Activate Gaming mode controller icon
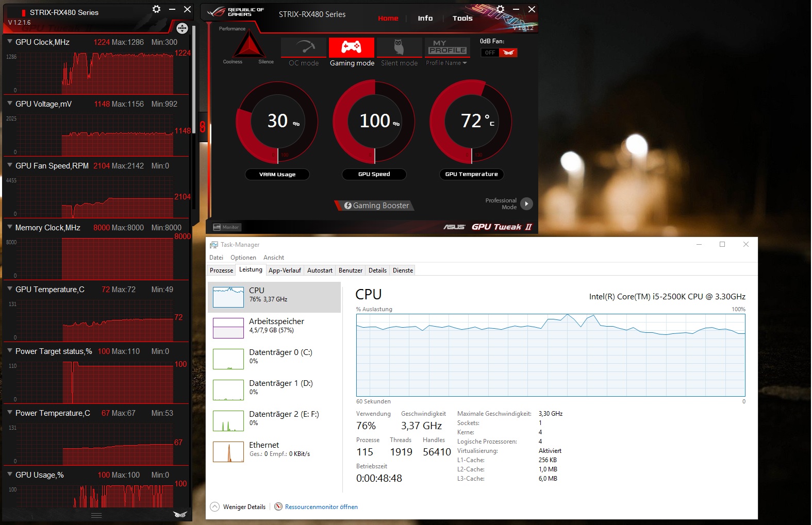Viewport: 812px width, 525px height. point(352,47)
